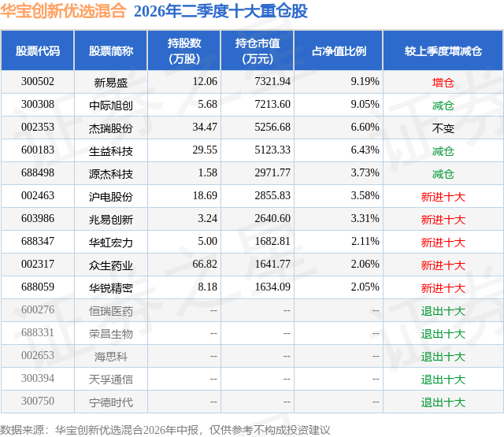The image size is (504, 437).
Task: Open the 中际旭创 stock name
Action: 111,105
